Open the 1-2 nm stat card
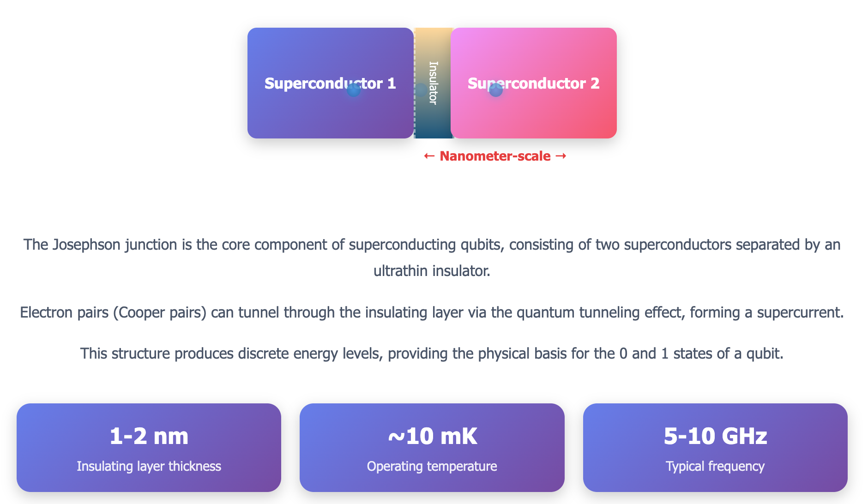The image size is (868, 504). [x=149, y=447]
